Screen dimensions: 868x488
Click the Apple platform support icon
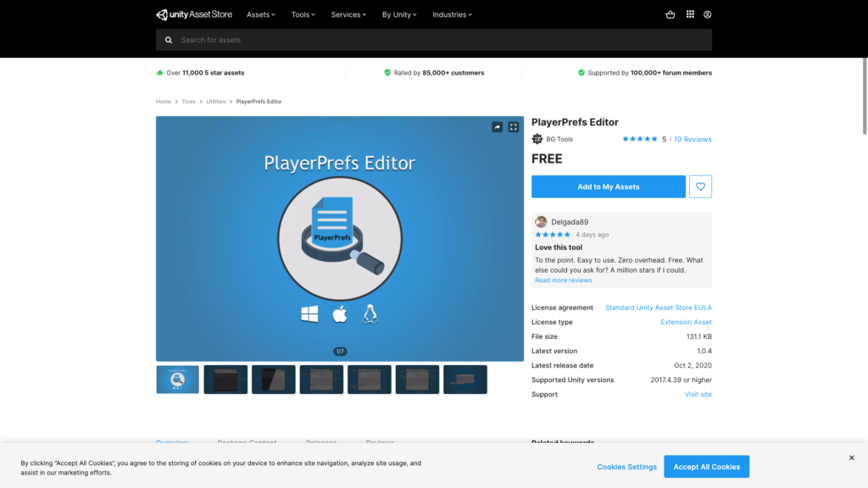pyautogui.click(x=339, y=314)
